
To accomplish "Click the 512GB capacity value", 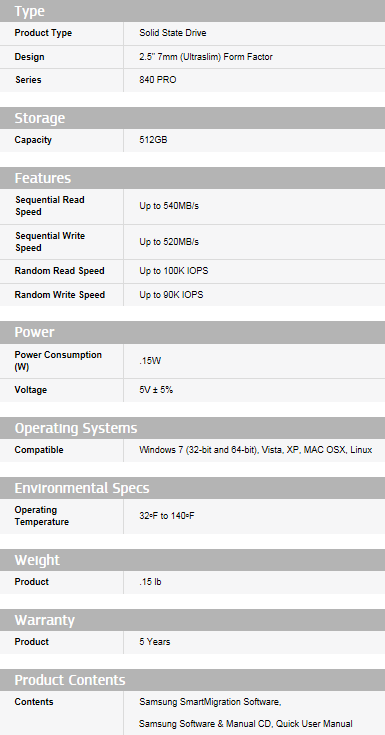I will [153, 140].
